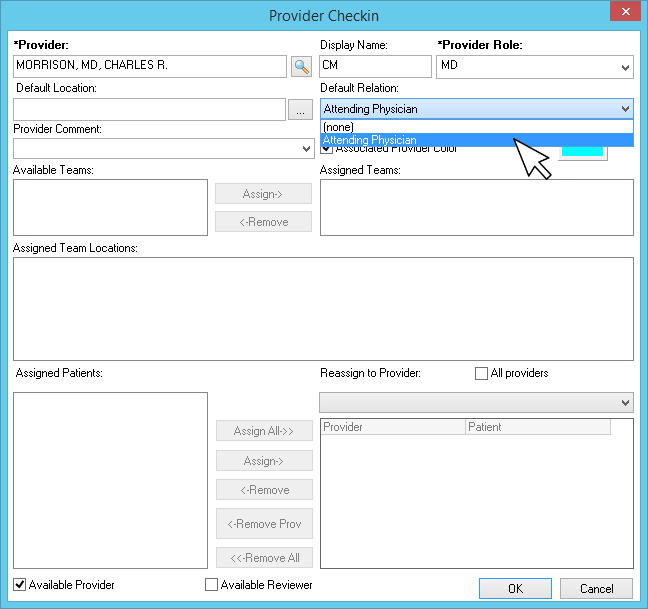Enable the Available Reviewer checkbox
This screenshot has width=648, height=609.
point(211,584)
